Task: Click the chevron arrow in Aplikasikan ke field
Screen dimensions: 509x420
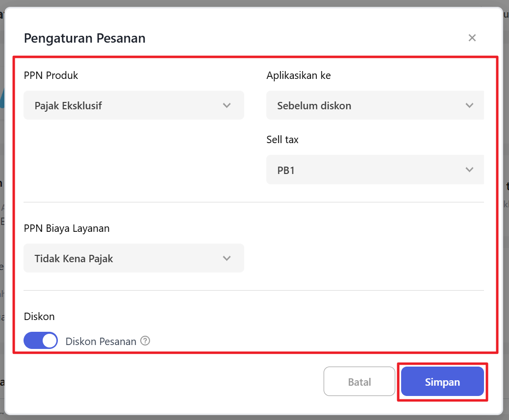Action: 469,105
